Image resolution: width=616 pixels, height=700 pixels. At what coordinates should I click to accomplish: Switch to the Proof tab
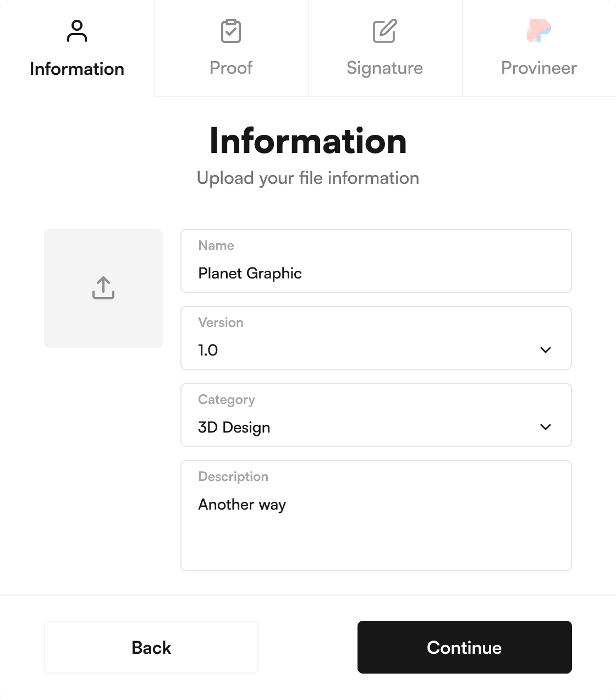[230, 50]
